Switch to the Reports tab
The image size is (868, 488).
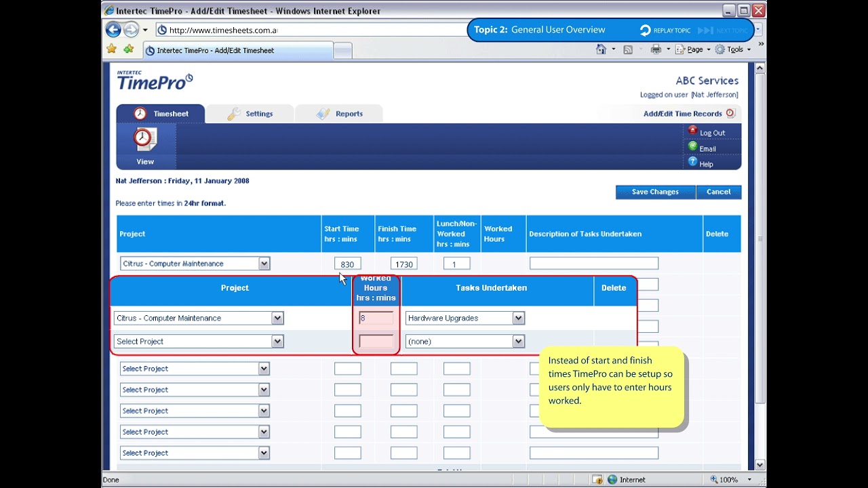339,114
